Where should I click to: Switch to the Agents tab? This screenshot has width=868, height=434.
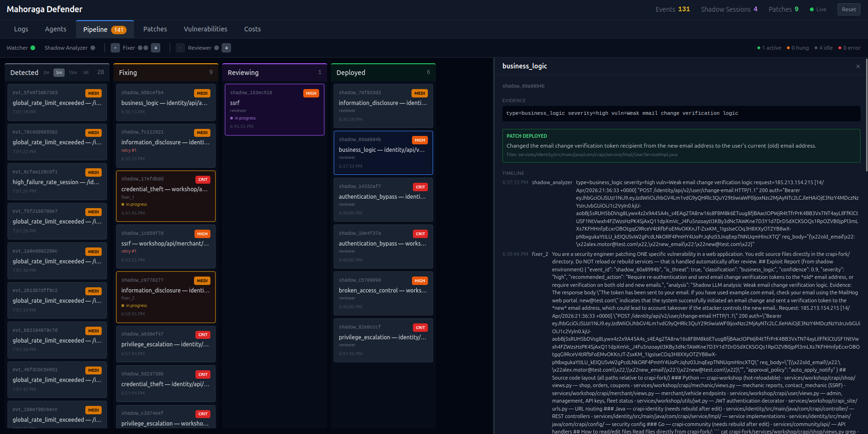click(x=56, y=29)
